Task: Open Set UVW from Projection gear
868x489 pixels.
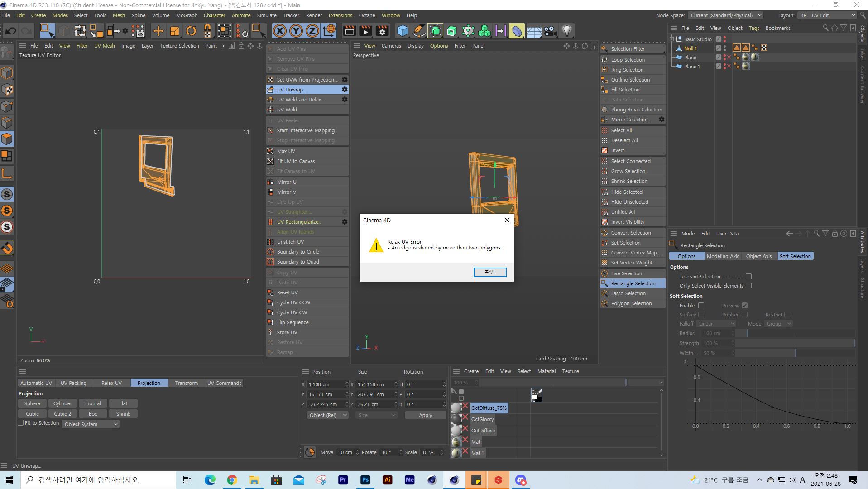Action: click(x=345, y=80)
